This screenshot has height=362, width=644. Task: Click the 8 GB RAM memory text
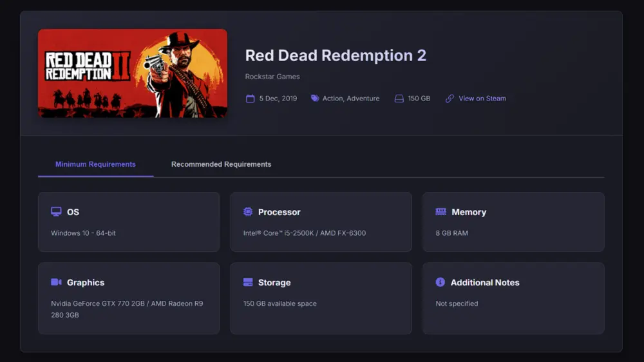pos(452,233)
